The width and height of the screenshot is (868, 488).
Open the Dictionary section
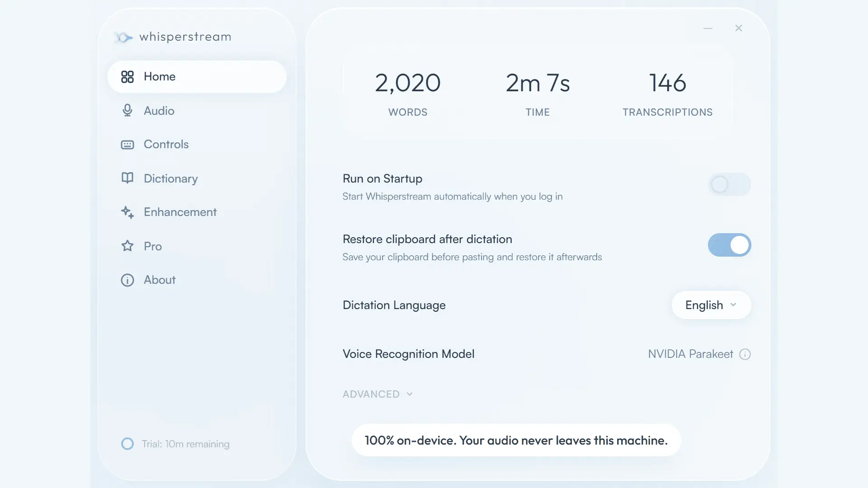(197, 178)
